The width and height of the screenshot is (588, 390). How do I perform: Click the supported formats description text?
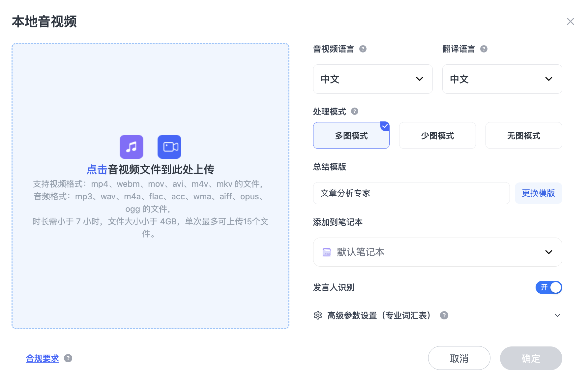pyautogui.click(x=150, y=209)
